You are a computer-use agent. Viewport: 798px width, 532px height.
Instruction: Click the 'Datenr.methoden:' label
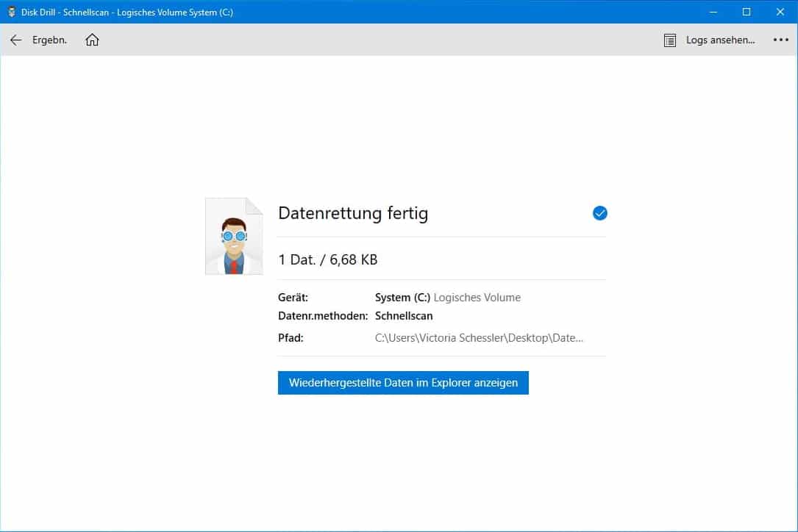pyautogui.click(x=323, y=316)
